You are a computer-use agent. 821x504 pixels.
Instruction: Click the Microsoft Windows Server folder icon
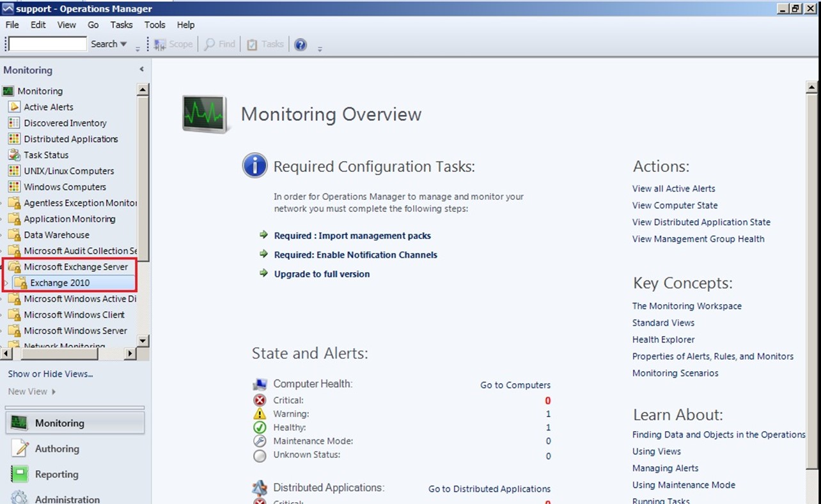click(x=14, y=330)
